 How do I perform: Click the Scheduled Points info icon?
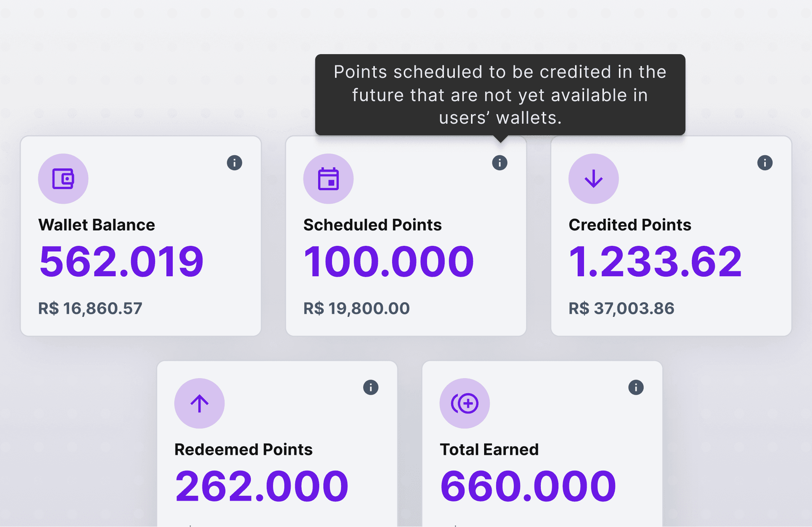click(x=500, y=163)
